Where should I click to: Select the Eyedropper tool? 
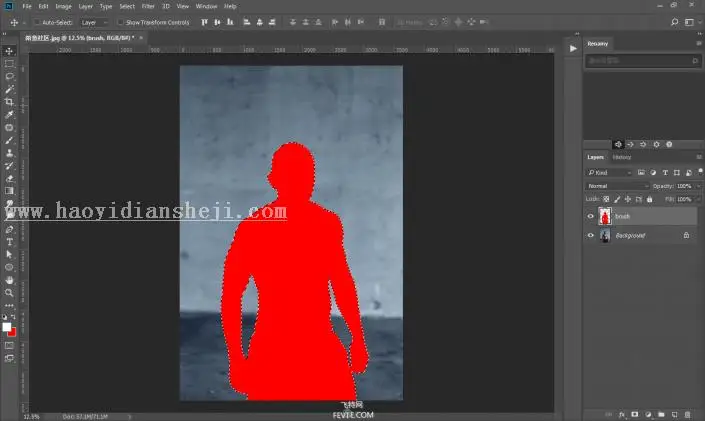[x=9, y=115]
